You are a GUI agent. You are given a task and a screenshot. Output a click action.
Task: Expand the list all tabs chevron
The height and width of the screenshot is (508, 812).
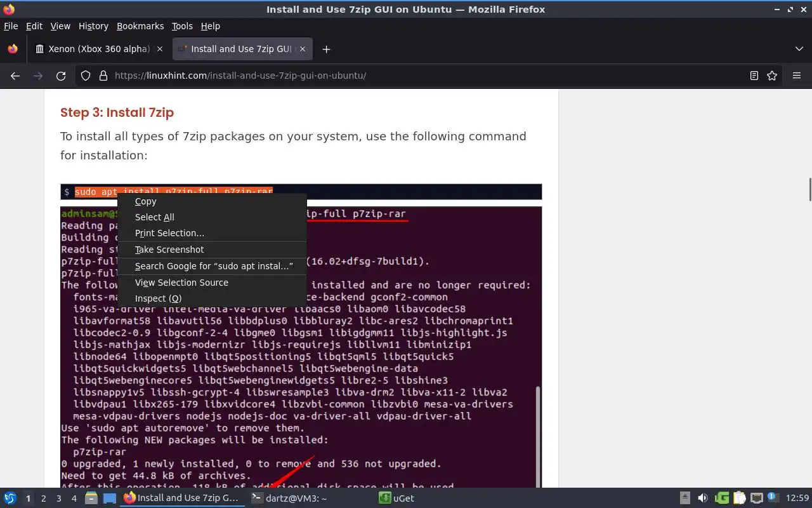coord(799,49)
